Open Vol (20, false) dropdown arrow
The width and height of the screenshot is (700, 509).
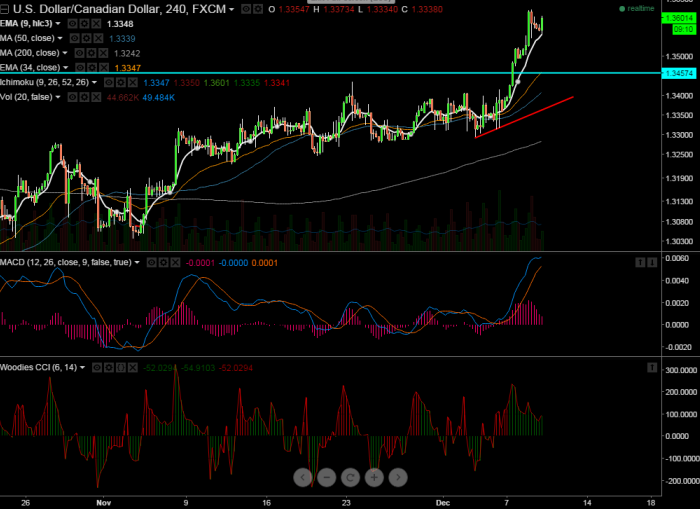[x=58, y=97]
